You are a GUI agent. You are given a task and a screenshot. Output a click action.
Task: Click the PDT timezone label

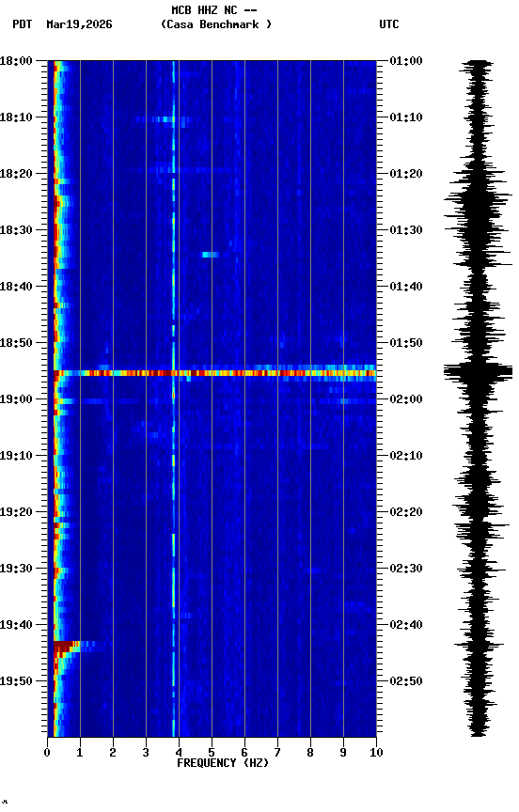[x=23, y=24]
